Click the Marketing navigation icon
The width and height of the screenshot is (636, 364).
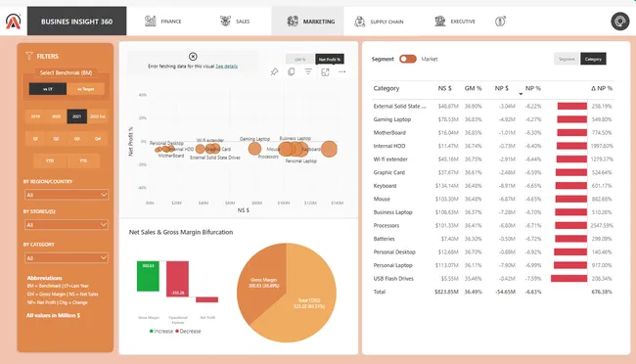pyautogui.click(x=293, y=22)
